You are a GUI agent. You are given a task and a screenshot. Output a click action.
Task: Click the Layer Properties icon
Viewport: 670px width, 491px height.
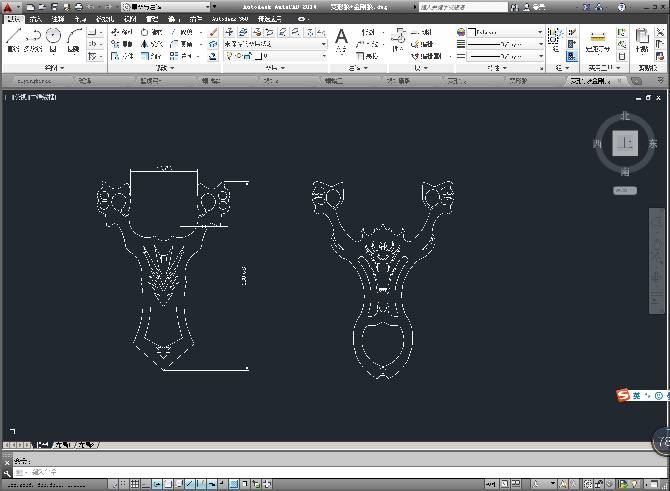(x=229, y=32)
